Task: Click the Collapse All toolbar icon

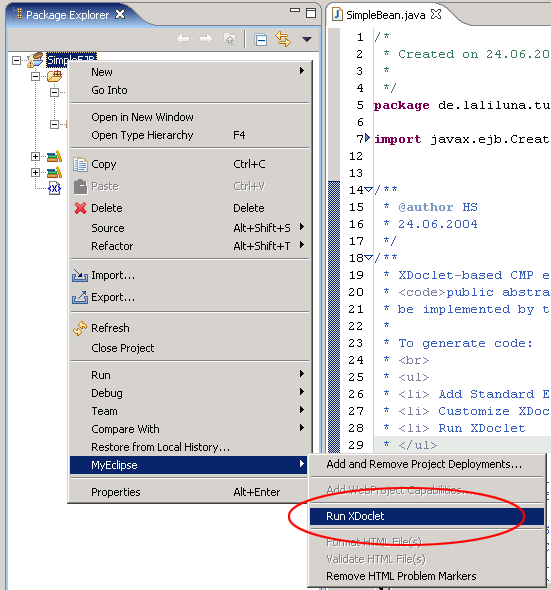Action: [260, 39]
